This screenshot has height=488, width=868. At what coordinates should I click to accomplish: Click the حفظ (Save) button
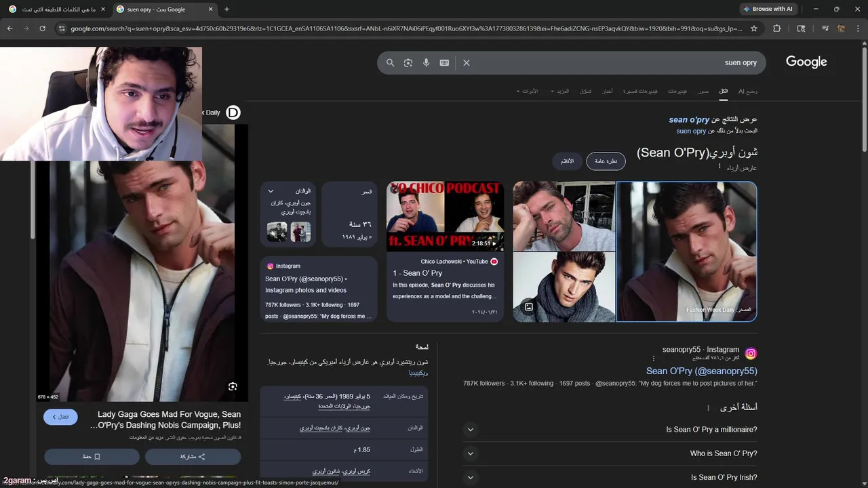[x=92, y=457]
